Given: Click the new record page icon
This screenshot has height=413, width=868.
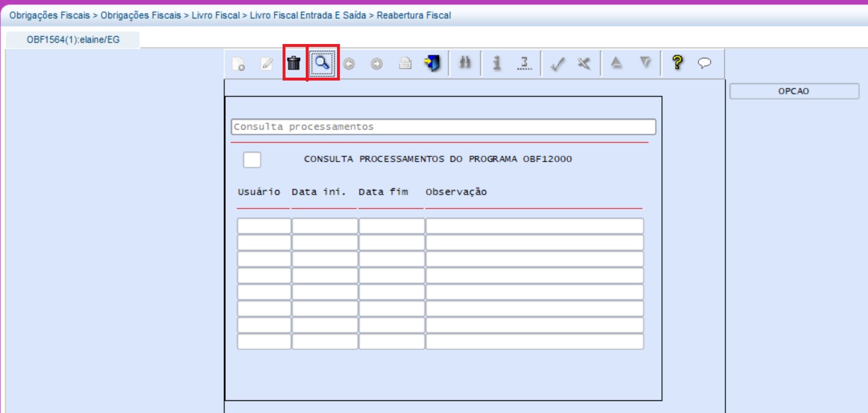Looking at the screenshot, I should (238, 64).
